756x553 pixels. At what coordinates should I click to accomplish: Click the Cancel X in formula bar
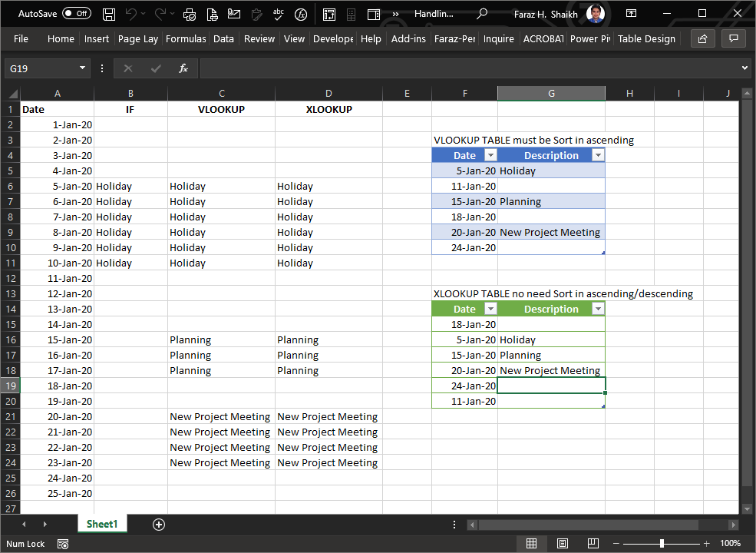point(127,68)
